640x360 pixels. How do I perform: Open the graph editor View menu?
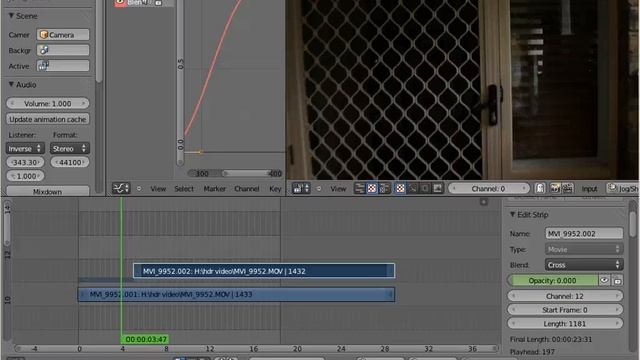(x=158, y=189)
